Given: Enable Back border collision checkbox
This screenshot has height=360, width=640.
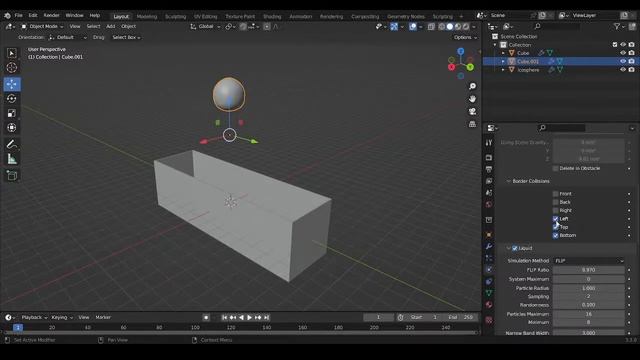Looking at the screenshot, I should pyautogui.click(x=556, y=202).
